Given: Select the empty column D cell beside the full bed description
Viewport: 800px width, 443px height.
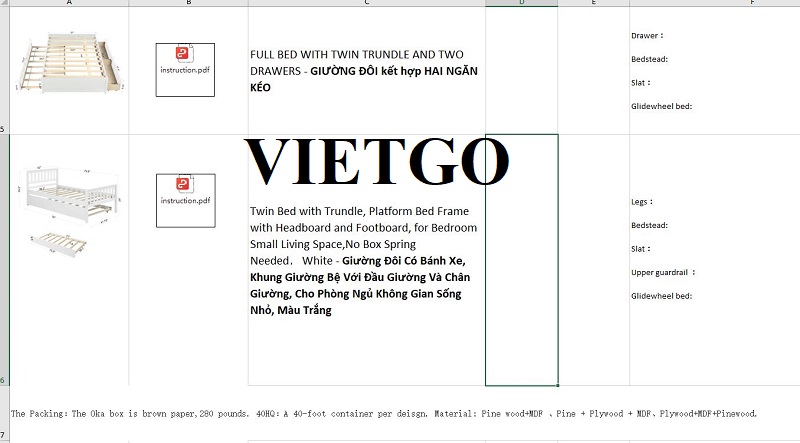Looking at the screenshot, I should pos(521,70).
